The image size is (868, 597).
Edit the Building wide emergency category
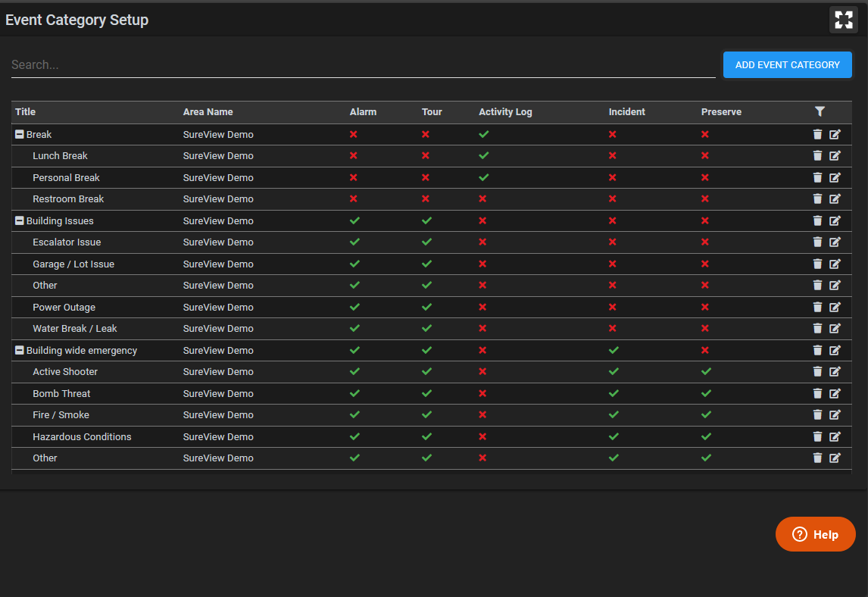(x=835, y=350)
